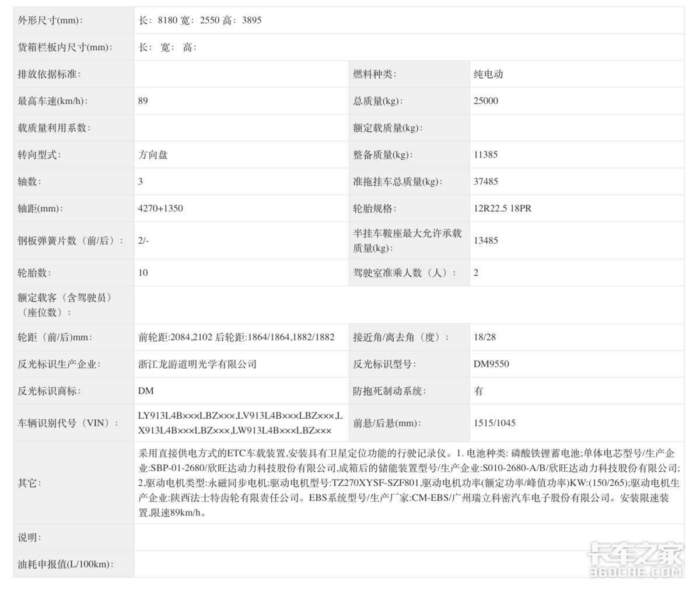This screenshot has height=592, width=700.
Task: Click the VIN codes starting with LY913L4B
Action: [240, 423]
